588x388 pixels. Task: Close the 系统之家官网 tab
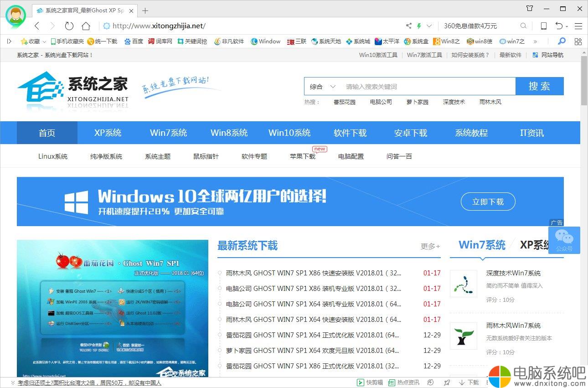coord(131,10)
